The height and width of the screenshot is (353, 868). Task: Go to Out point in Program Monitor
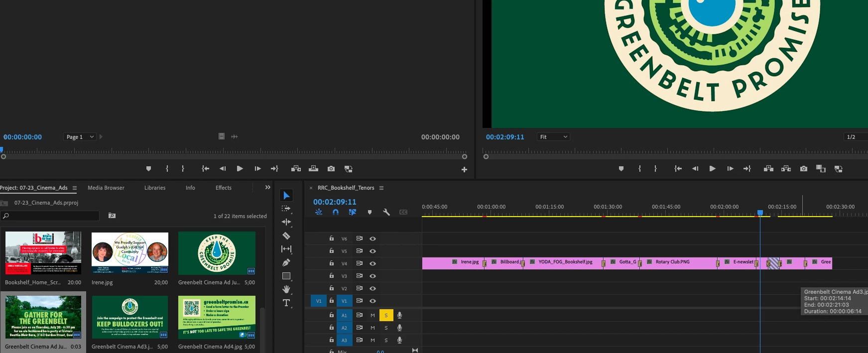747,169
